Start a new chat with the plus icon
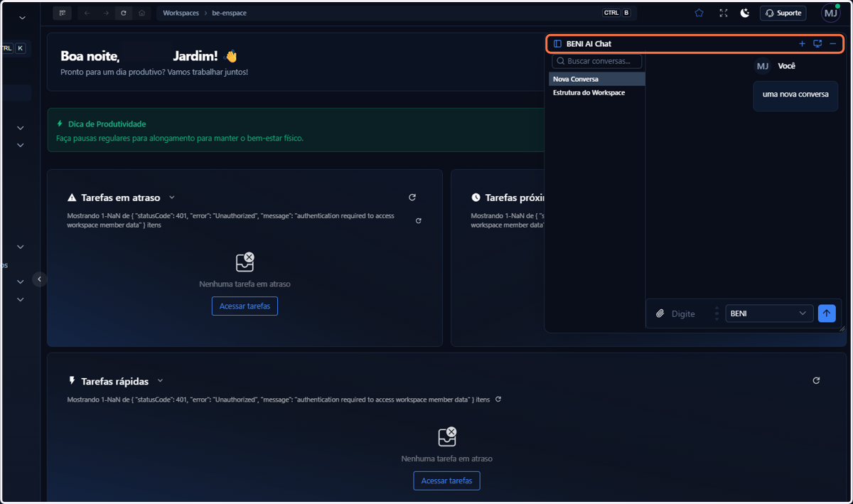The width and height of the screenshot is (853, 504). pyautogui.click(x=803, y=44)
